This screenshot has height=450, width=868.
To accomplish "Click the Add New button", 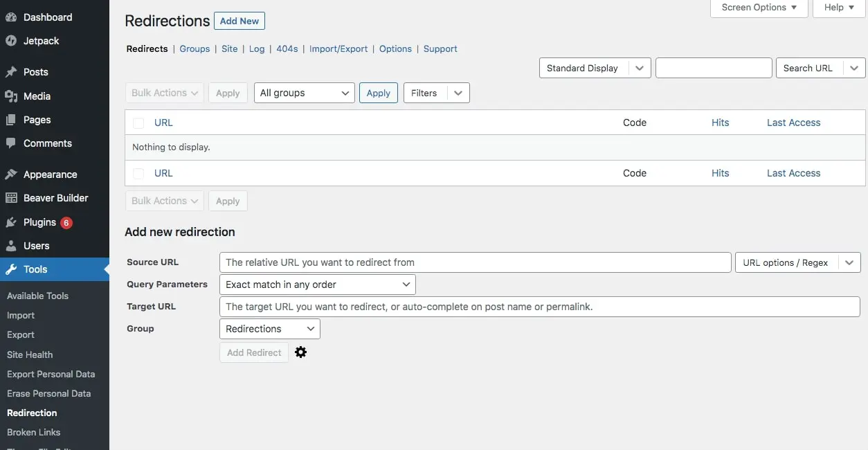I will pyautogui.click(x=239, y=21).
